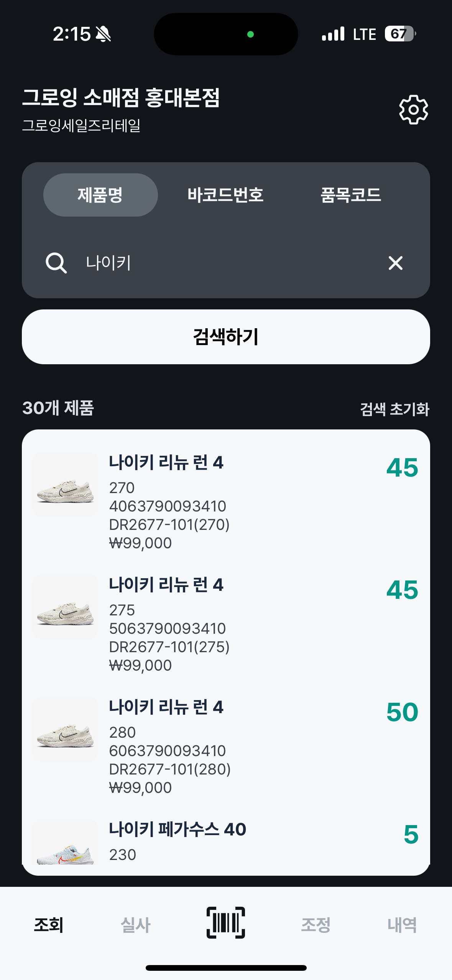Tap thumbnail of 나이키 리뉴 런 4 size 270

(x=66, y=485)
